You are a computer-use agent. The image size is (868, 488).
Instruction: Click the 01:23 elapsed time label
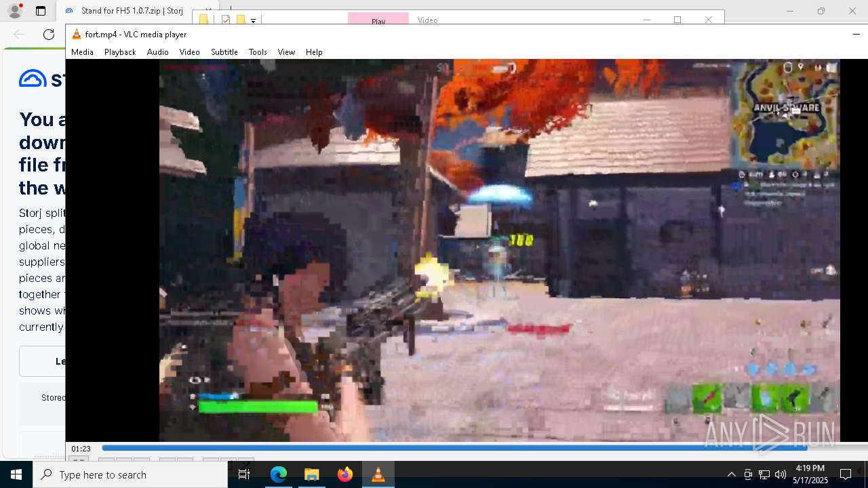[81, 449]
